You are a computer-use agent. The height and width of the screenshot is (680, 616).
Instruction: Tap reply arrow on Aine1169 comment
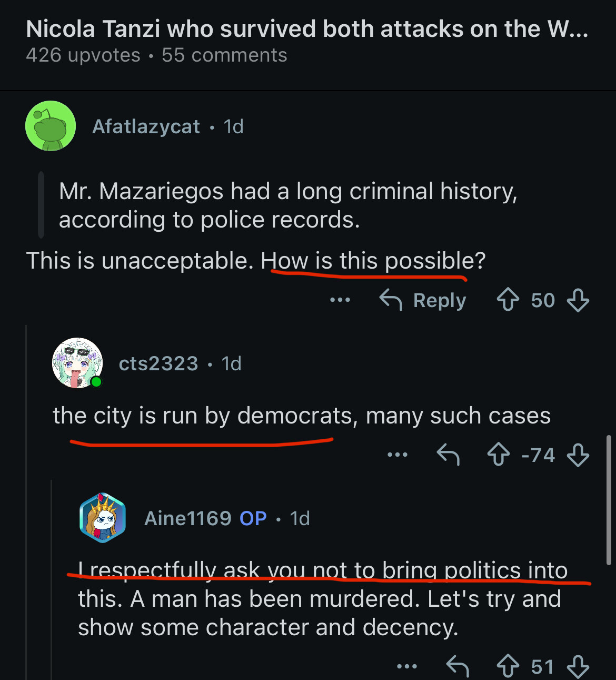[x=457, y=666]
